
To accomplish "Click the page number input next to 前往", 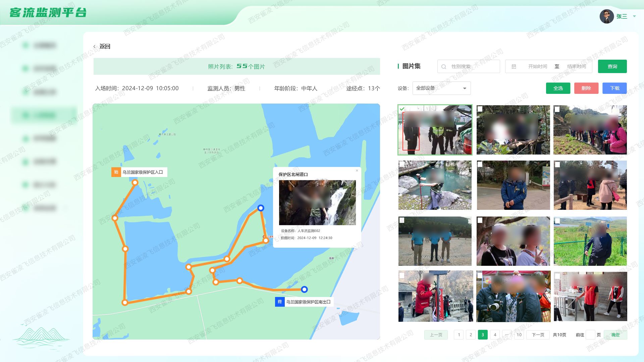I will (591, 335).
